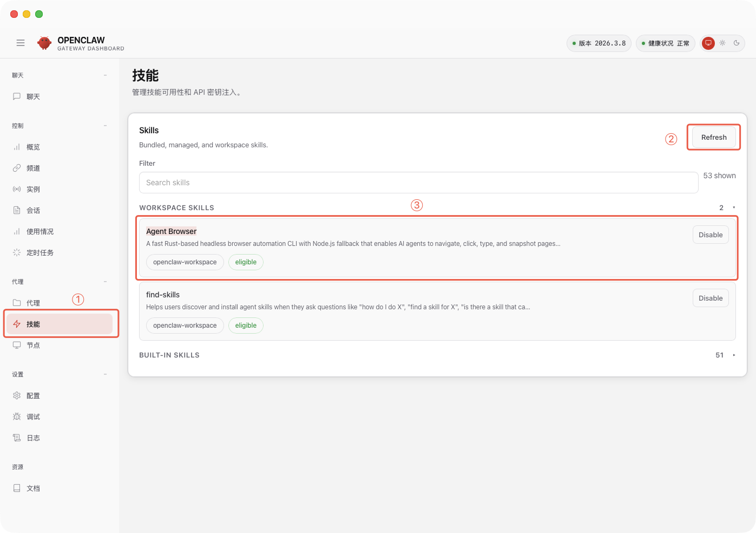Open 实例 instances broadcast icon
Viewport: 756px width, 533px height.
[17, 189]
